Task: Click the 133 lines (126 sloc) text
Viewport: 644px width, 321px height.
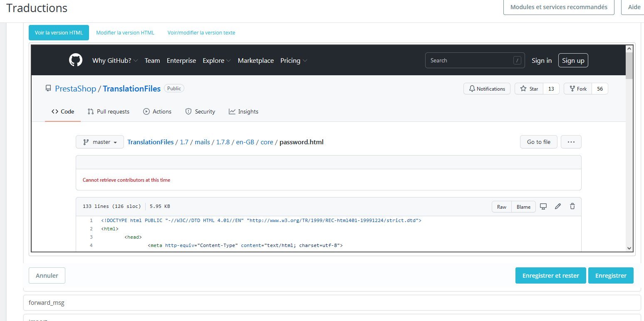Action: [x=111, y=206]
